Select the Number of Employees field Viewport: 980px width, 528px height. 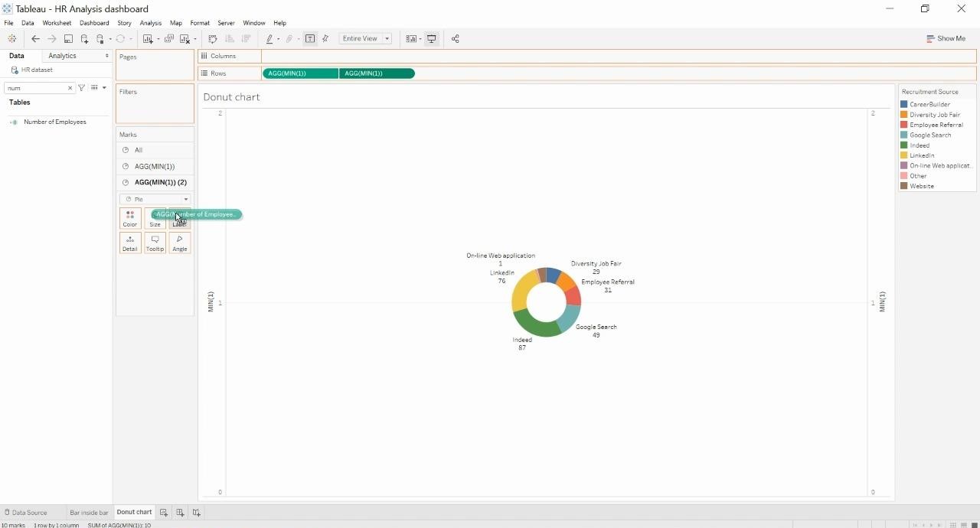[54, 122]
